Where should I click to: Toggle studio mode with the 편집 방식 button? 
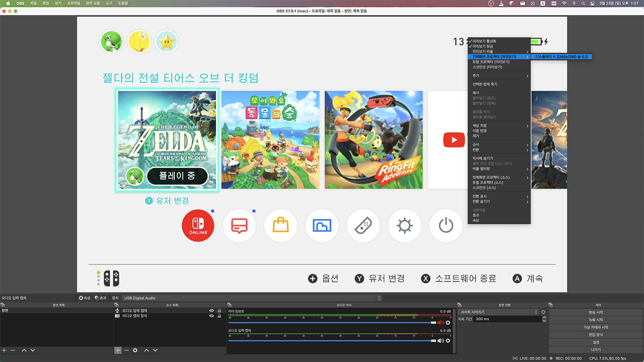[x=595, y=335]
